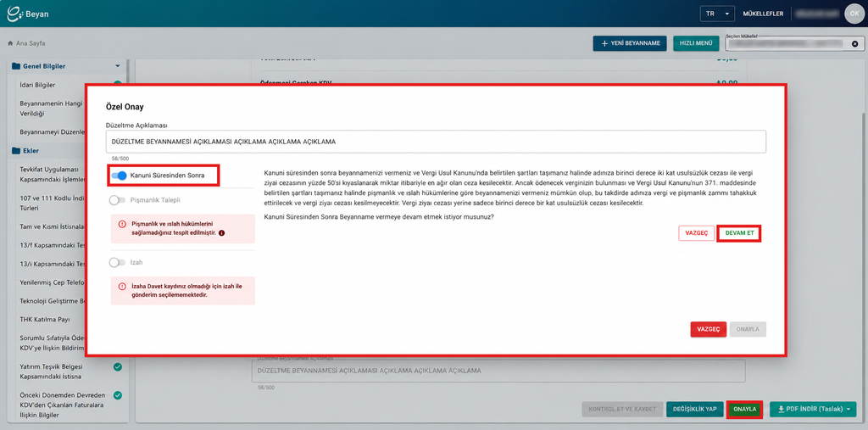This screenshot has height=430, width=868.
Task: Click the info icon beside the Pişmanlık warning
Action: pyautogui.click(x=221, y=234)
